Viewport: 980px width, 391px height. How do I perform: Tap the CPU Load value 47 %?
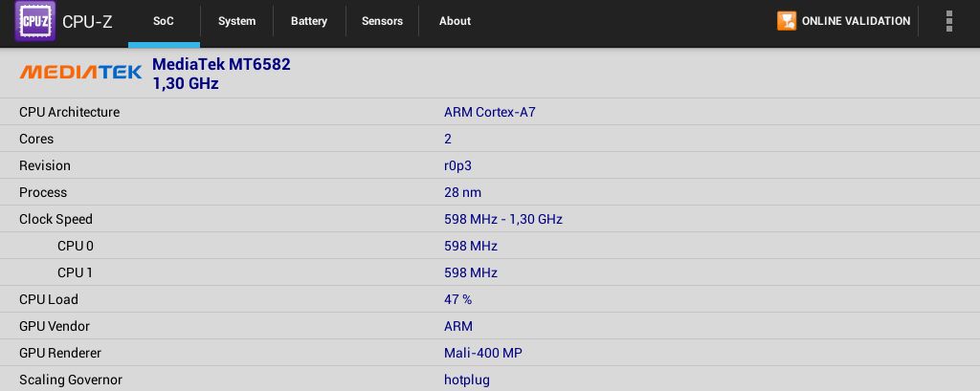(458, 300)
